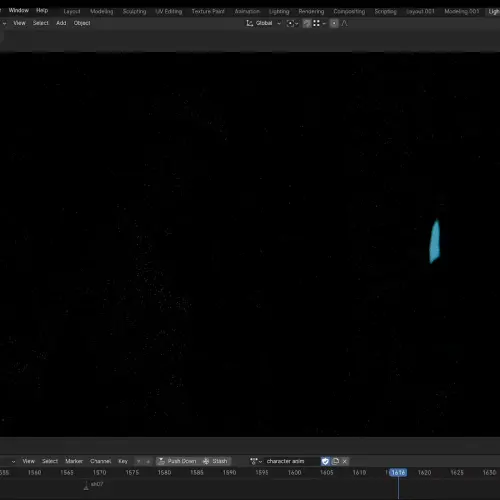The image size is (500, 500).
Task: Toggle proportional editing circle icon
Action: coord(334,23)
